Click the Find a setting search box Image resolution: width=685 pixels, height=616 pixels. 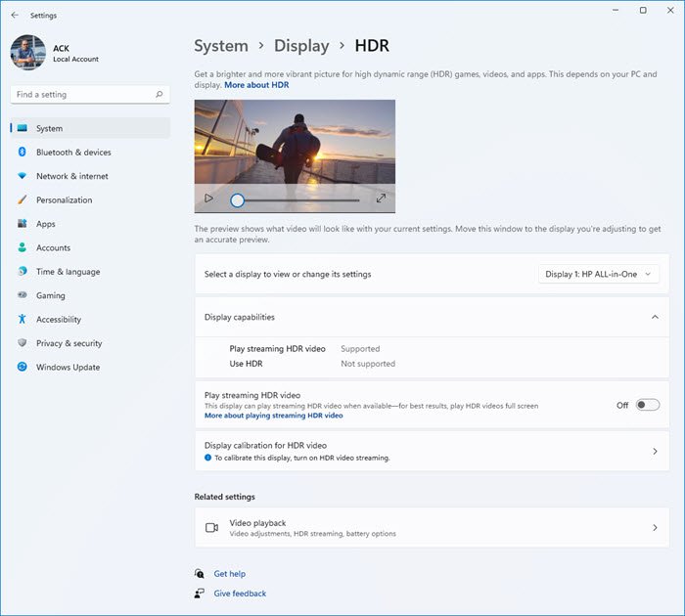[x=83, y=95]
